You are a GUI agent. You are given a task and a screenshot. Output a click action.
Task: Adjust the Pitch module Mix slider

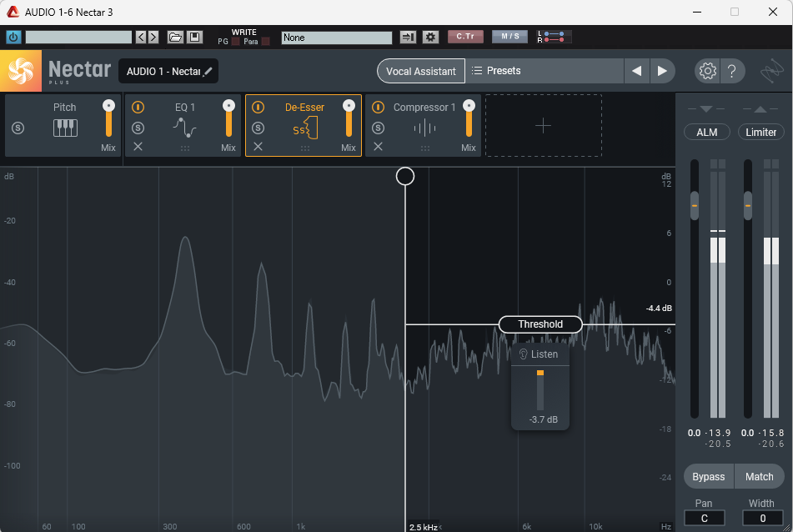(108, 119)
